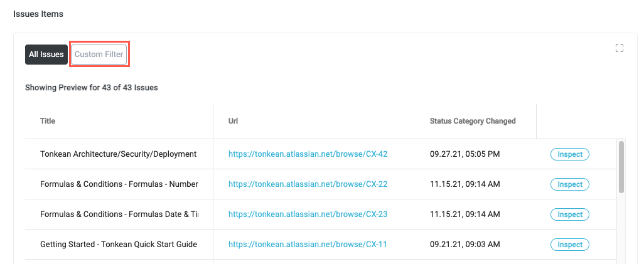Viewport: 644px width, 264px height.
Task: Click the Title column header
Action: pyautogui.click(x=48, y=121)
